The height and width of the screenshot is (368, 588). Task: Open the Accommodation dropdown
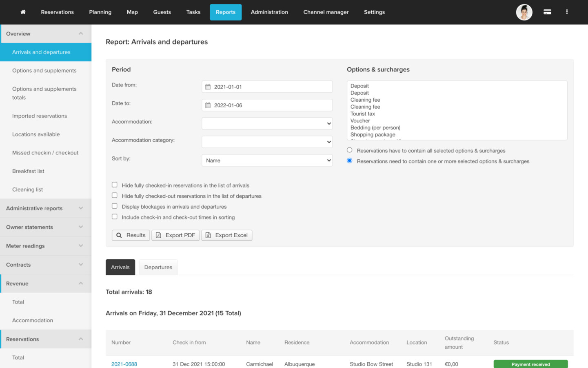pos(267,124)
